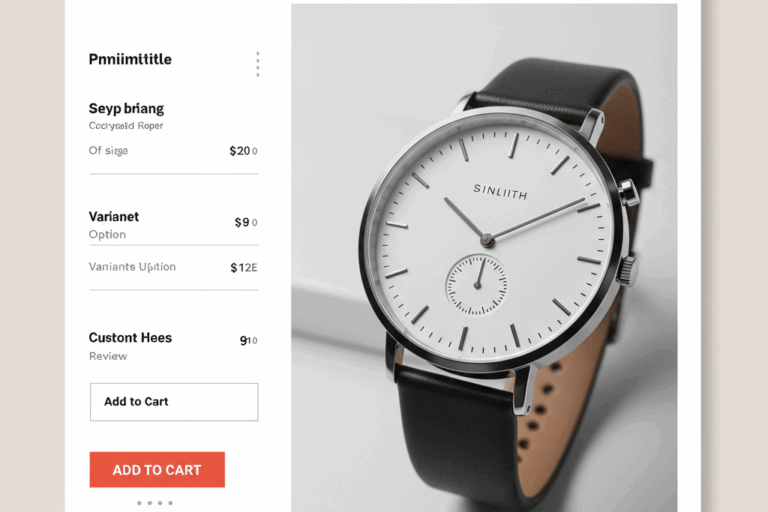The height and width of the screenshot is (512, 768).
Task: Choose the Variants Uption row
Action: [173, 267]
